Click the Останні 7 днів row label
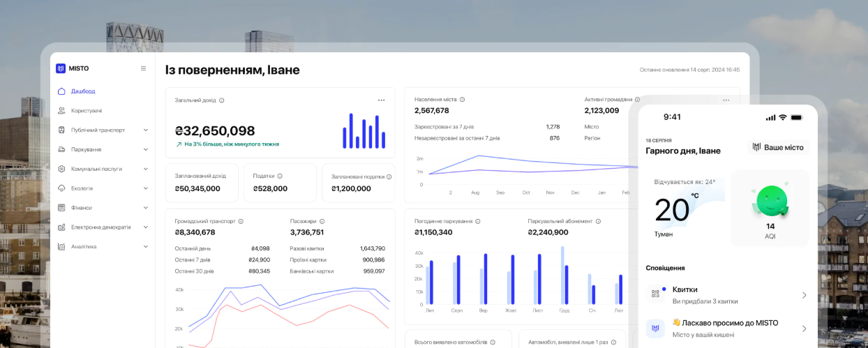This screenshot has height=348, width=868. (x=193, y=259)
